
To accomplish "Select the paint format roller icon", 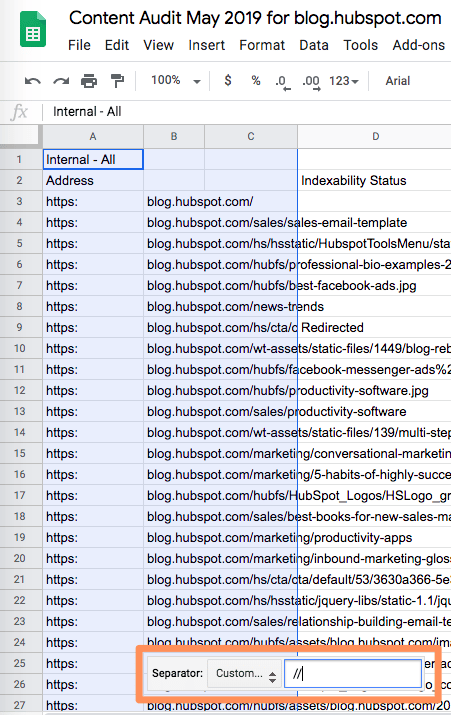I will click(118, 81).
